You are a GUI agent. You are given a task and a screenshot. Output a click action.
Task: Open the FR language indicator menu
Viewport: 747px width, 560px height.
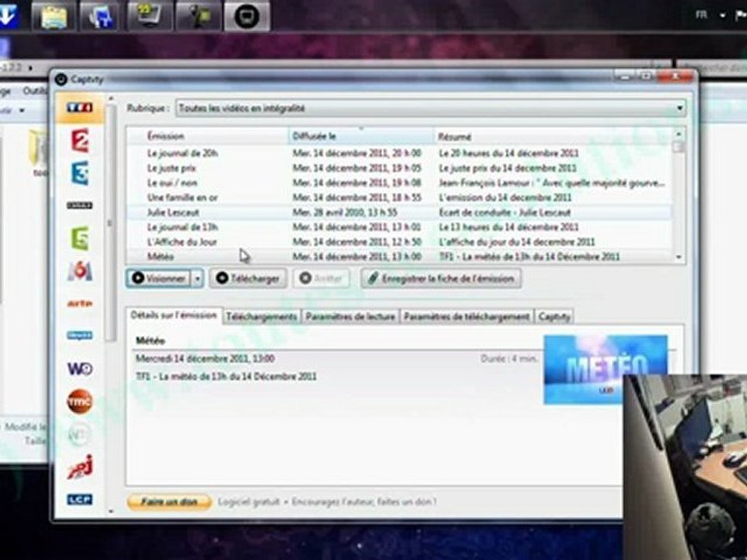pyautogui.click(x=701, y=16)
